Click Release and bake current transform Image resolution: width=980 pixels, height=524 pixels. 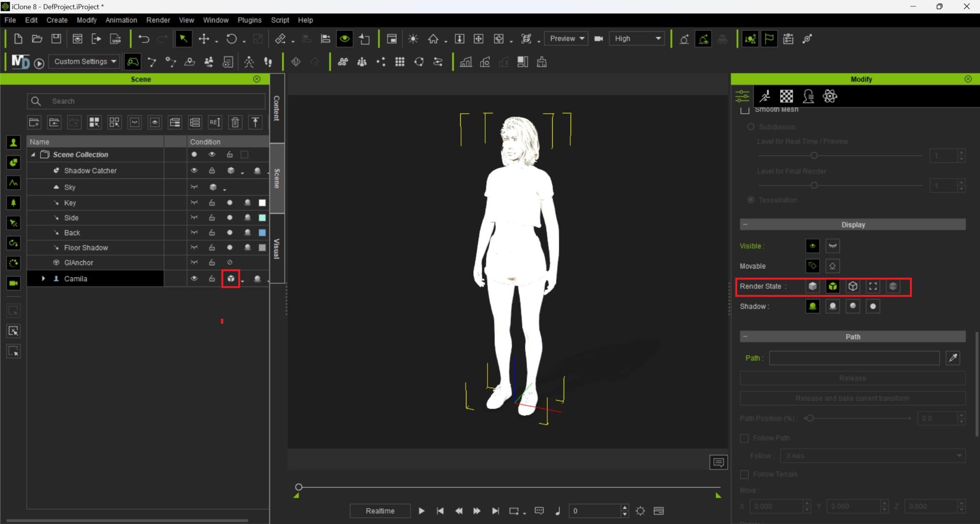[853, 399]
